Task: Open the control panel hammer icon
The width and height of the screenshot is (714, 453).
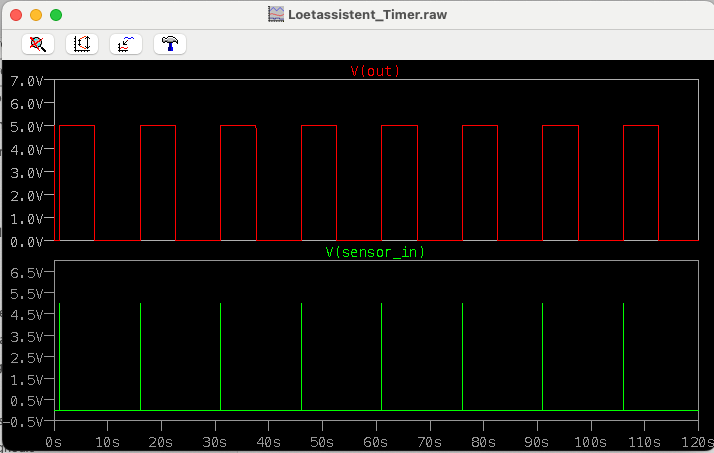Action: pos(170,44)
